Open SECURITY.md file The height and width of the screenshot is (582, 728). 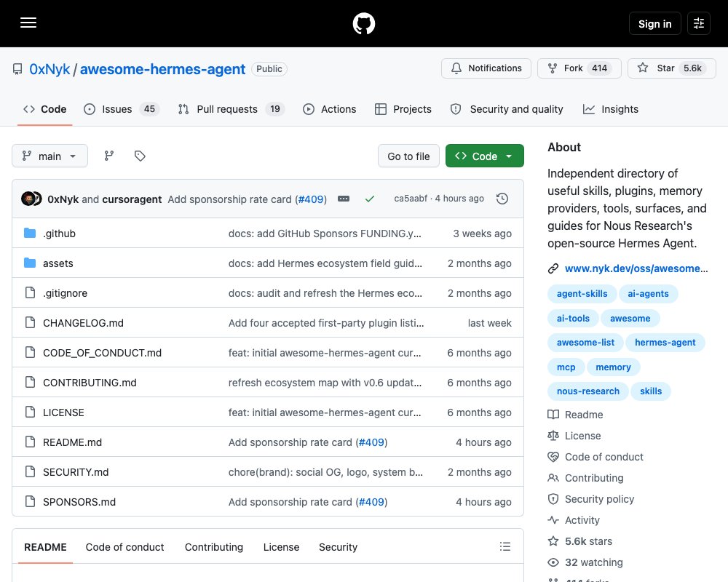point(76,472)
